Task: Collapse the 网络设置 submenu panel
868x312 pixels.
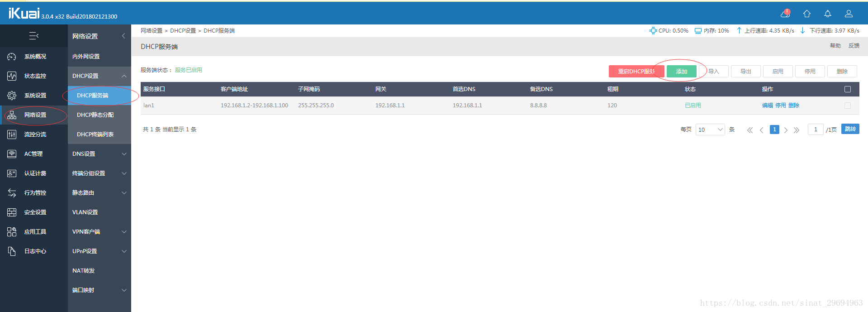Action: 123,36
